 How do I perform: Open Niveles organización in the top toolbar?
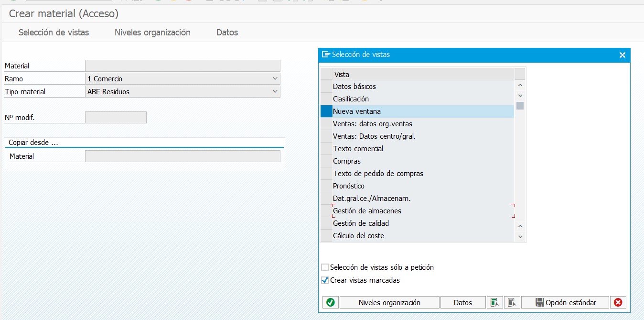click(152, 33)
